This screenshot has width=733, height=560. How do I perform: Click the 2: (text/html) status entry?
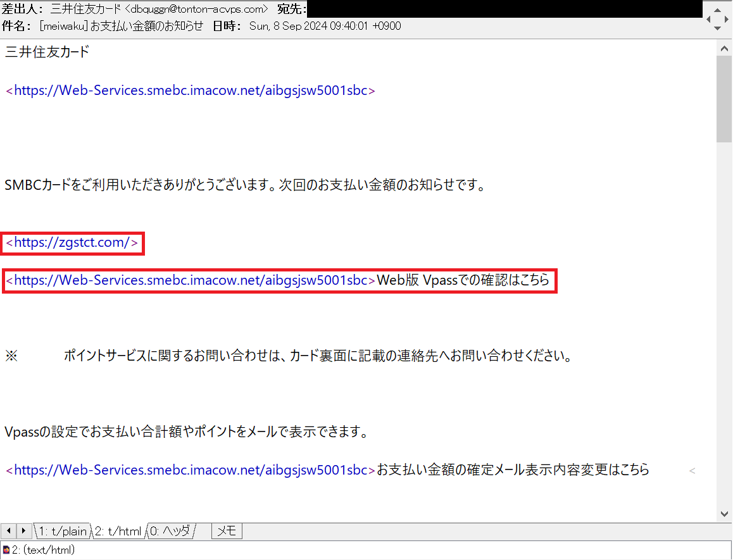[x=43, y=550]
